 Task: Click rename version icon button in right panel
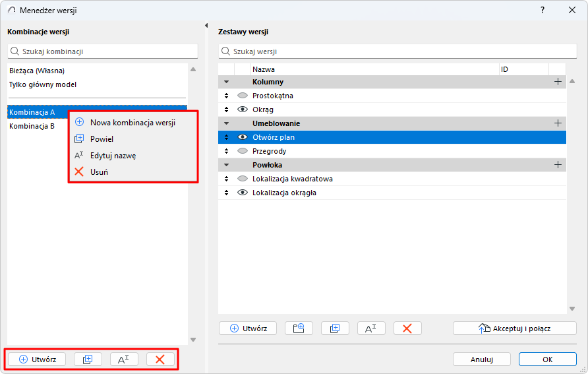click(x=371, y=328)
